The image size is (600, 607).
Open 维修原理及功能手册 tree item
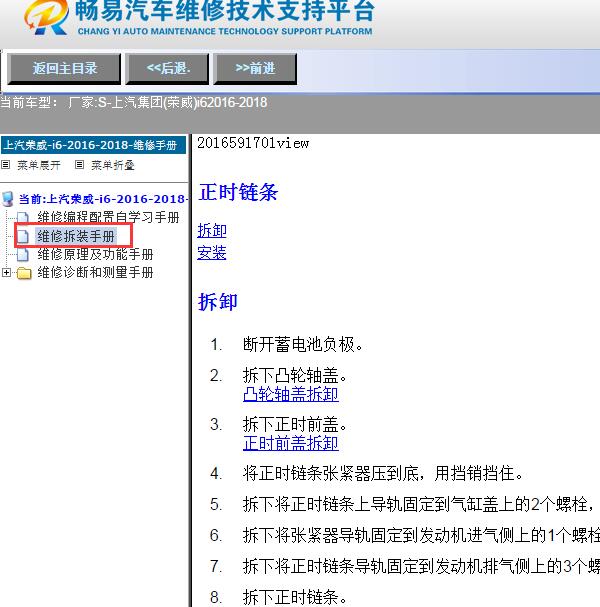[95, 254]
